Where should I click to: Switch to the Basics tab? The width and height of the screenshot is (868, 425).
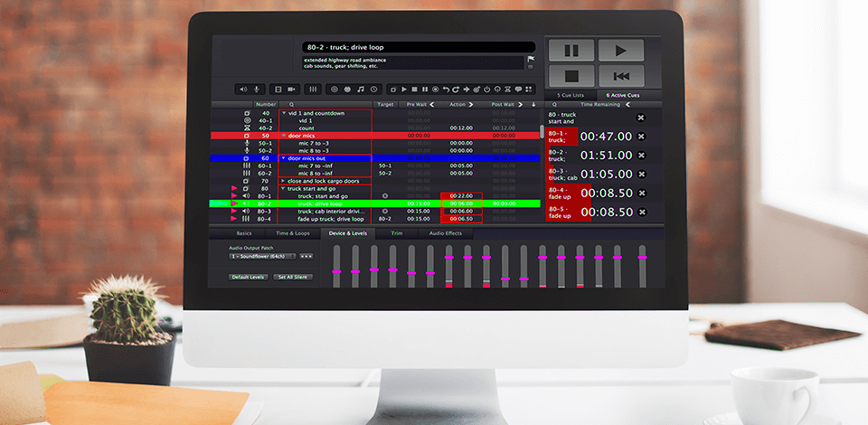pyautogui.click(x=243, y=233)
